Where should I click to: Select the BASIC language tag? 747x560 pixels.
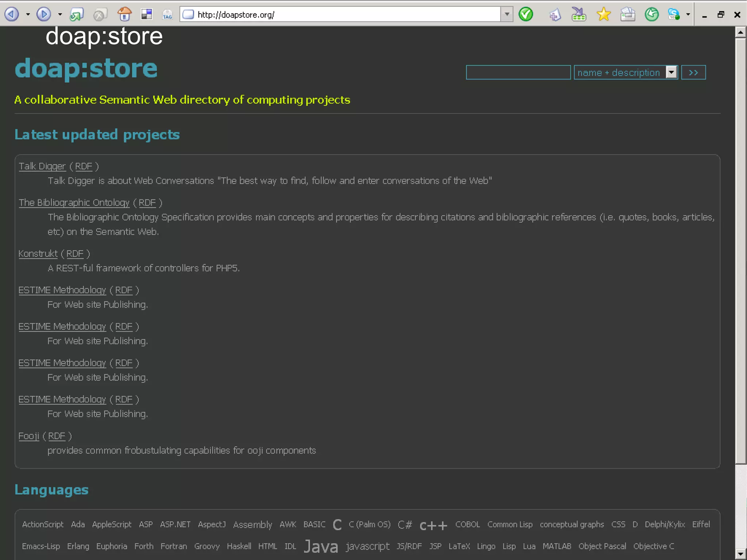[x=314, y=524]
